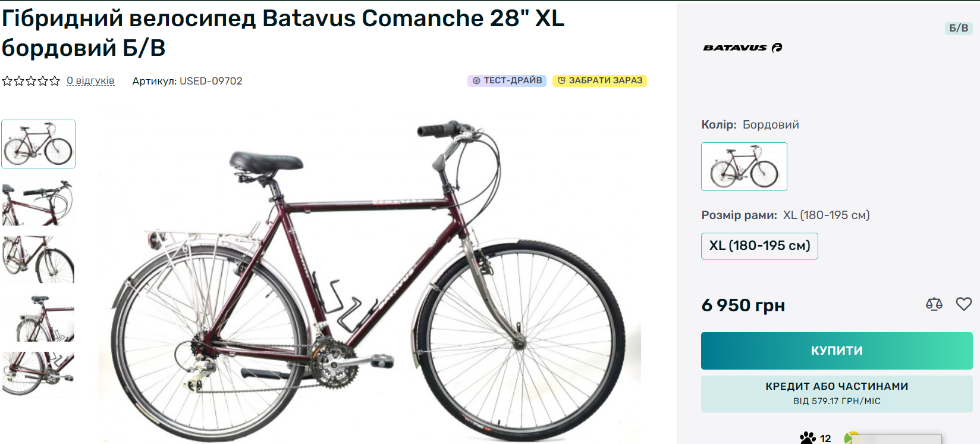Click the steering wheel icon in the ТЕСТ-ДРАЙВ badge

[x=476, y=80]
